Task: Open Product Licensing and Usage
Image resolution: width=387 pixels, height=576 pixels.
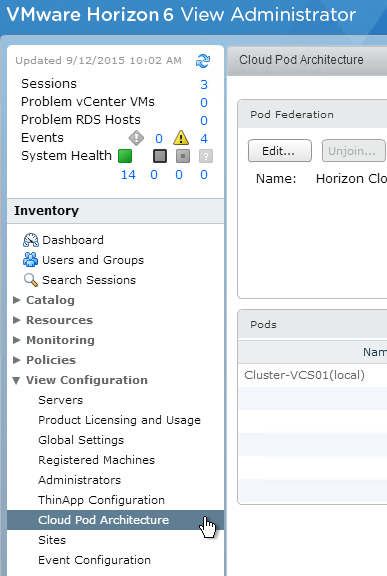Action: click(x=119, y=420)
